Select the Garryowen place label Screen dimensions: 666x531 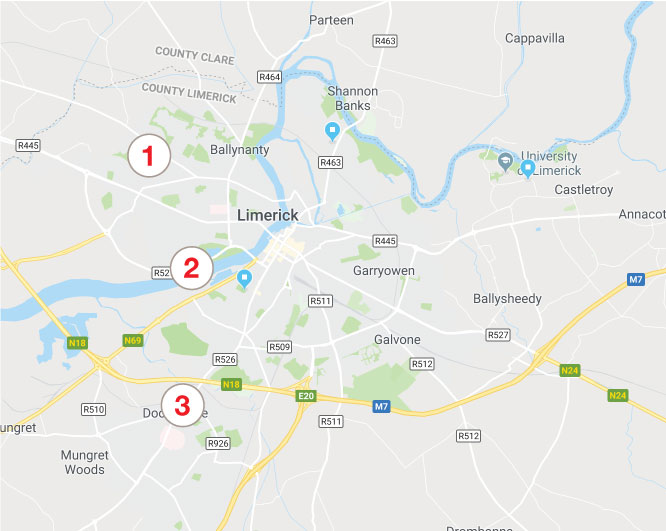click(384, 271)
